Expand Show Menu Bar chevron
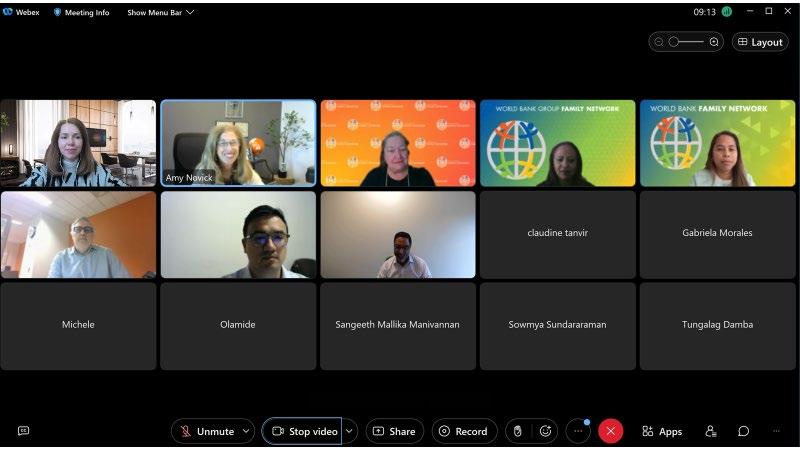The width and height of the screenshot is (800, 450). [x=190, y=12]
